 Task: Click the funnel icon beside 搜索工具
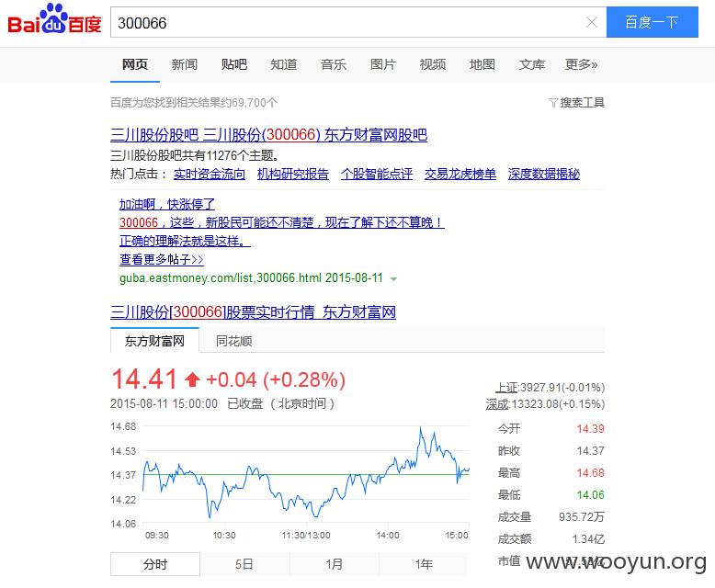point(553,103)
